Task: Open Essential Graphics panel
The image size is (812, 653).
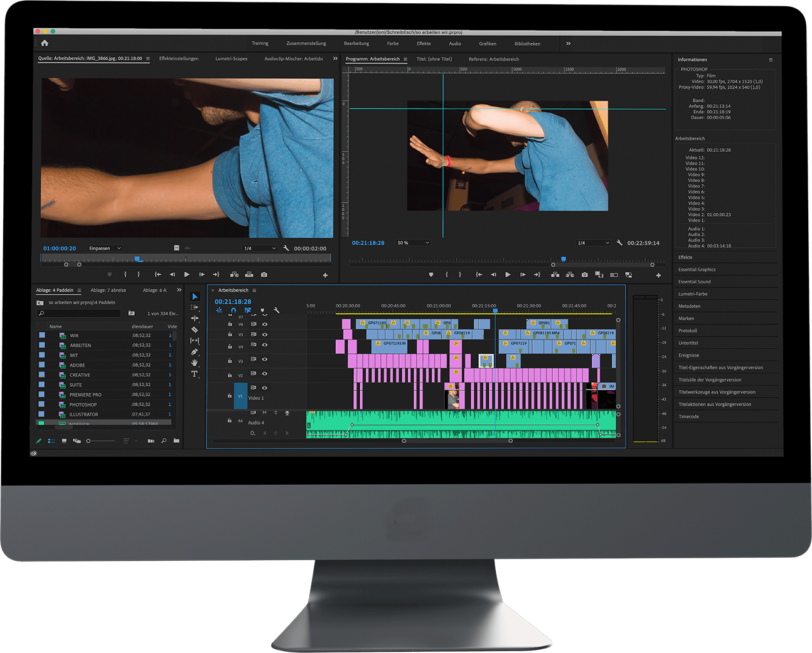Action: coord(697,269)
